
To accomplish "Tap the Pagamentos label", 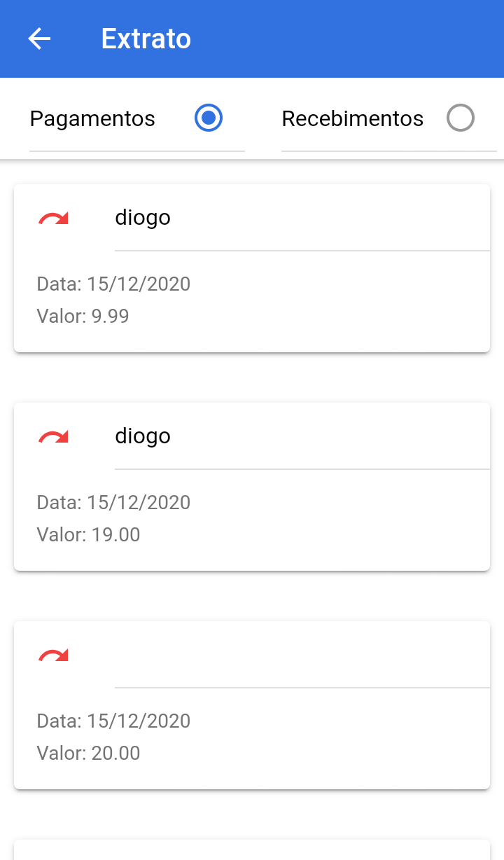I will 92,119.
